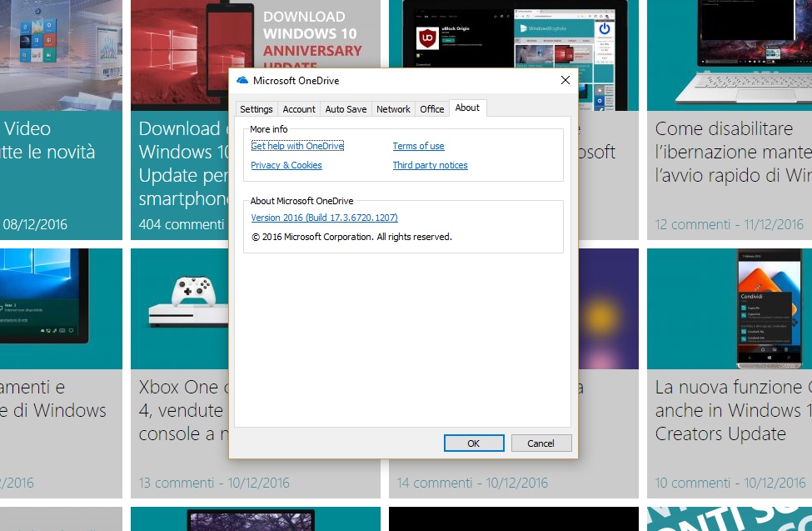Click '10 commenti - 10/12/2016' text
812x531 pixels.
[x=730, y=483]
